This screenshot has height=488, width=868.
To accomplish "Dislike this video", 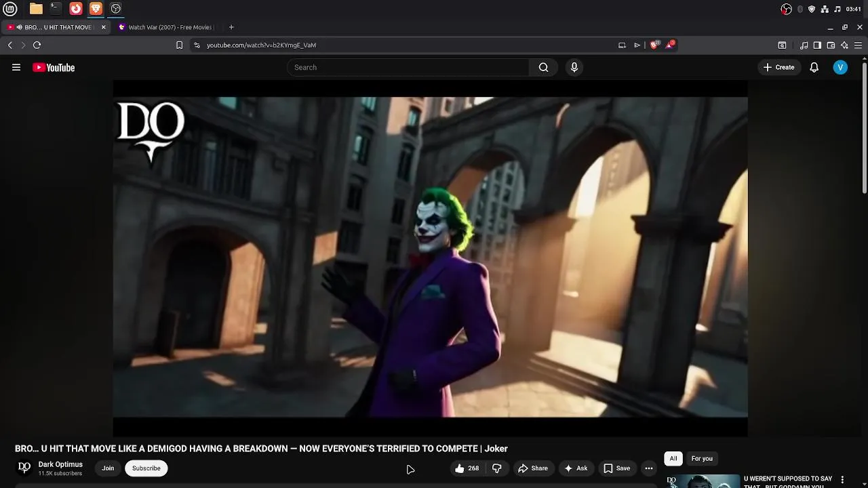I will pos(497,468).
